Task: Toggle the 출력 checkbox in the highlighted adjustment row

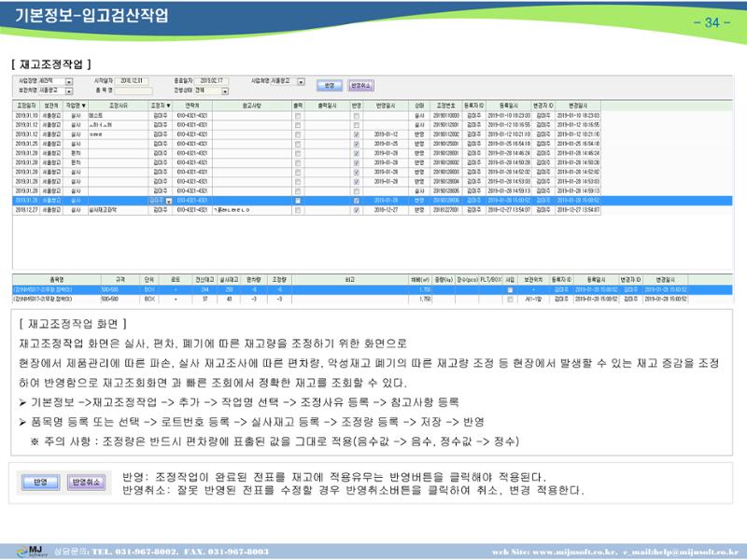Action: click(x=298, y=201)
